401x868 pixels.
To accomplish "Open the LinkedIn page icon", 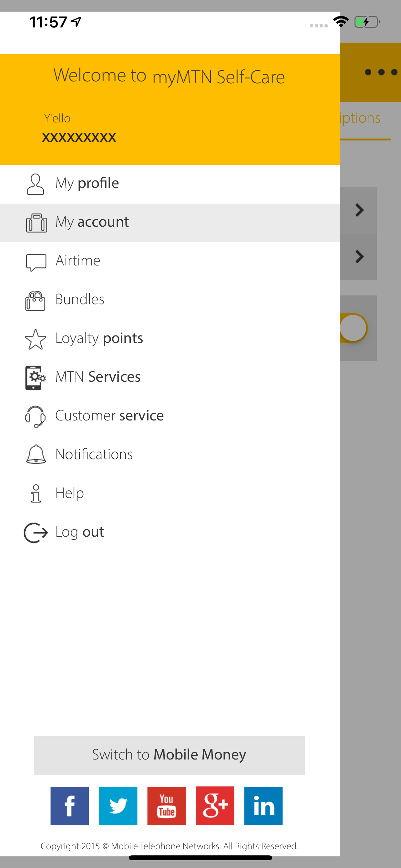I will point(263,806).
